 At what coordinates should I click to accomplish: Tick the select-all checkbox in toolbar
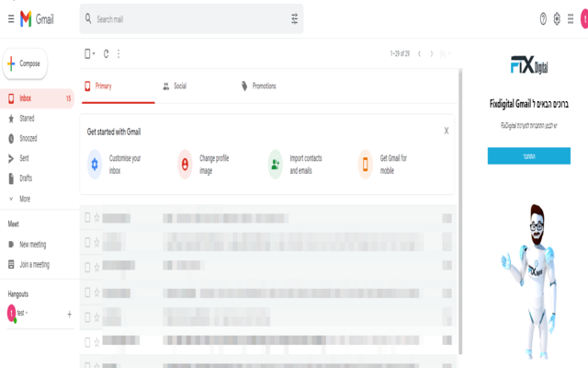coord(87,53)
